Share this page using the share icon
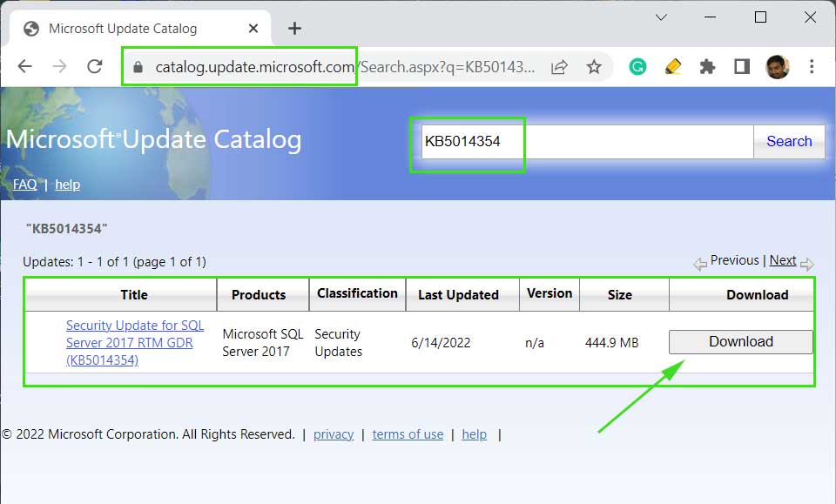Image resolution: width=836 pixels, height=504 pixels. point(559,67)
